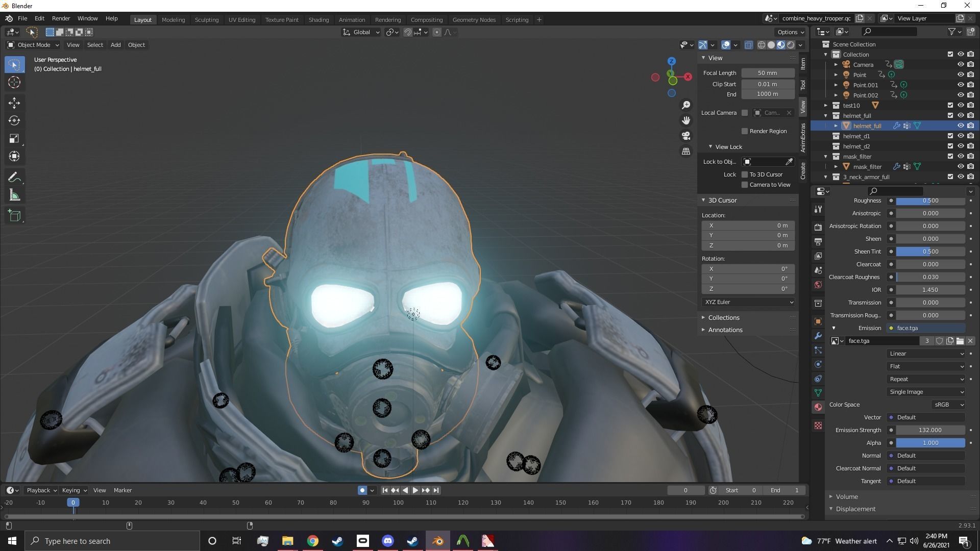Enable the Render Region checkbox
The image size is (980, 551).
tap(745, 131)
